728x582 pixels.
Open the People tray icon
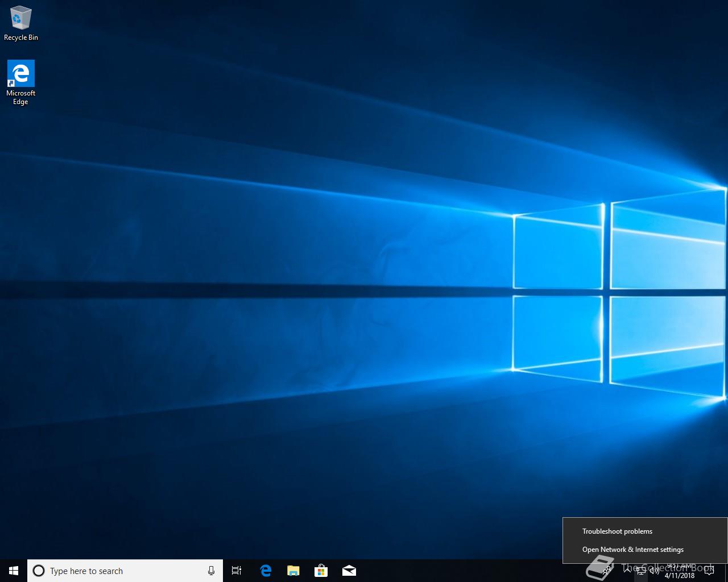coord(607,571)
